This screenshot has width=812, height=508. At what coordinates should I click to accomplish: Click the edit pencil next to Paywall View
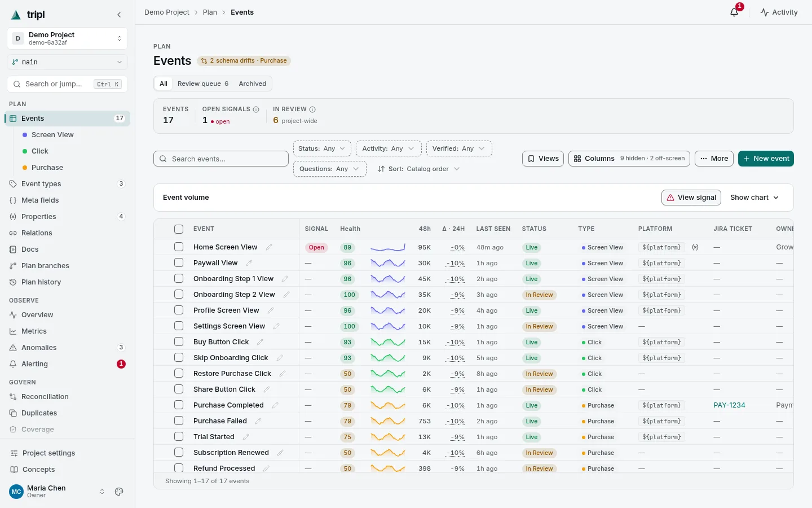click(249, 263)
